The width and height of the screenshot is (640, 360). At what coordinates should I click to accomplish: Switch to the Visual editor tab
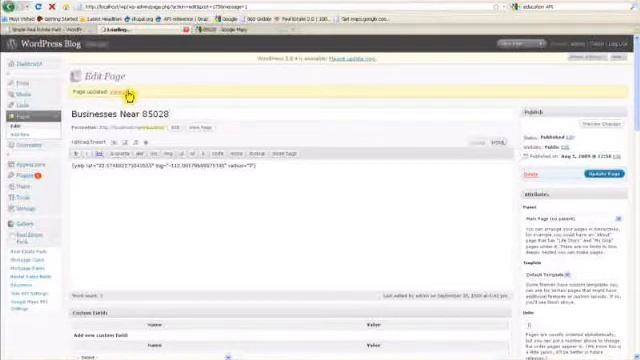coord(478,143)
